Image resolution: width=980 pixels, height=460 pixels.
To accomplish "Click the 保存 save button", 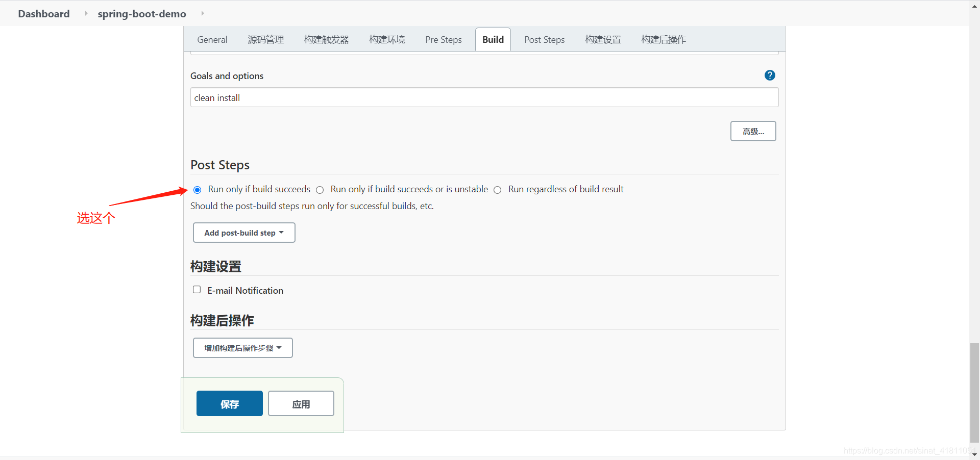I will point(230,403).
